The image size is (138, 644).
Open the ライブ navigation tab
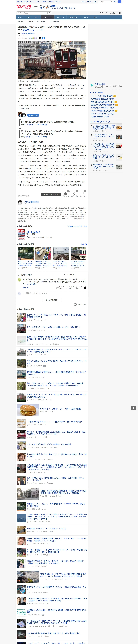pos(37,17)
